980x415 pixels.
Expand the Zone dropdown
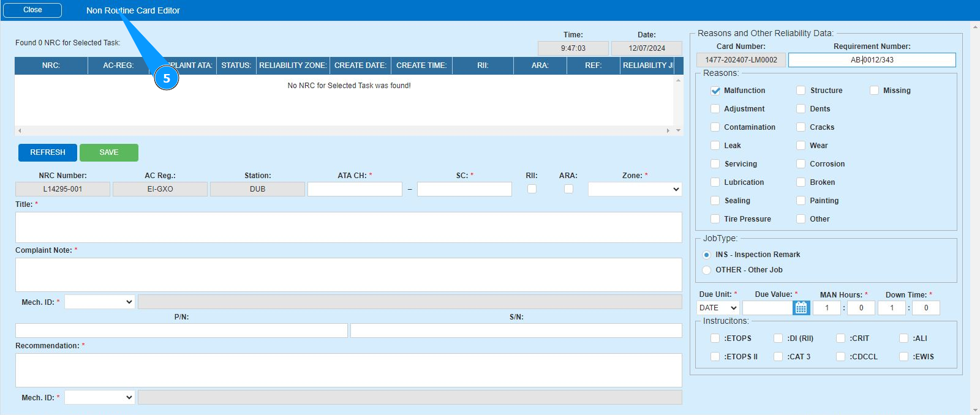point(635,189)
